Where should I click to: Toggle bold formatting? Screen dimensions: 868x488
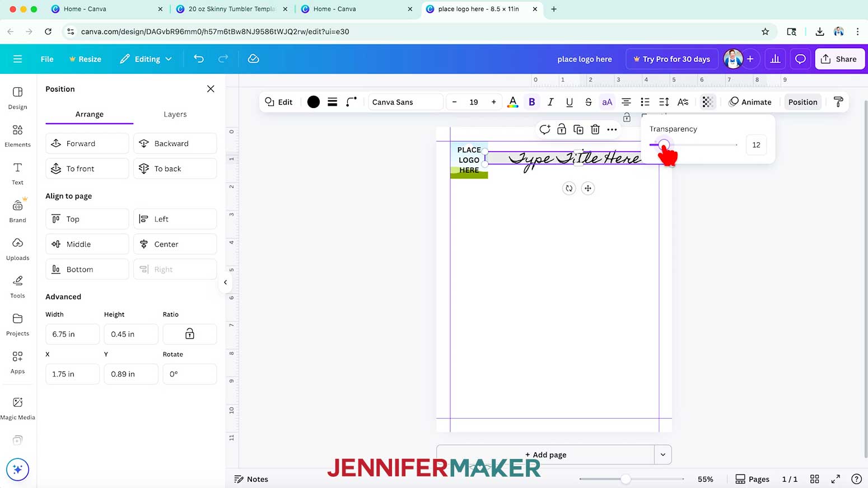(531, 102)
